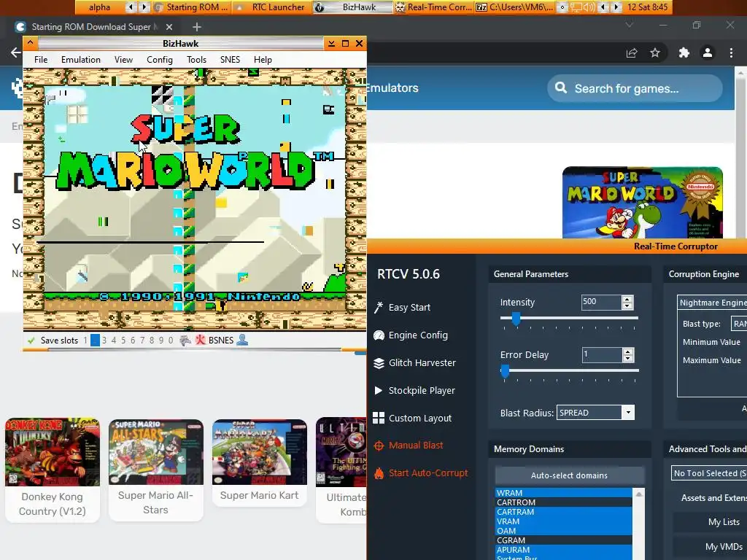Click the speaker volume icon in the top tray
This screenshot has width=747, height=560.
pos(589,7)
